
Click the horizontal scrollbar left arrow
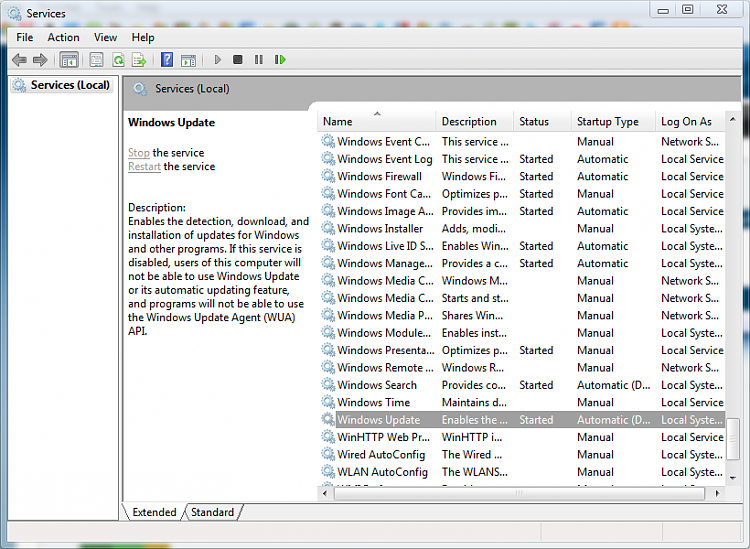[x=325, y=494]
